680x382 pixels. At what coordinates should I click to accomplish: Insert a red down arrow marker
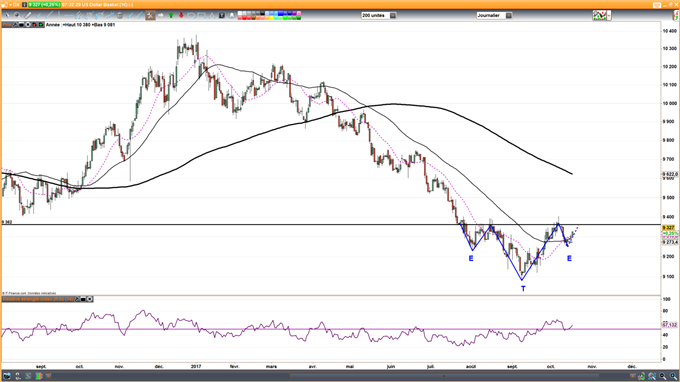(181, 15)
